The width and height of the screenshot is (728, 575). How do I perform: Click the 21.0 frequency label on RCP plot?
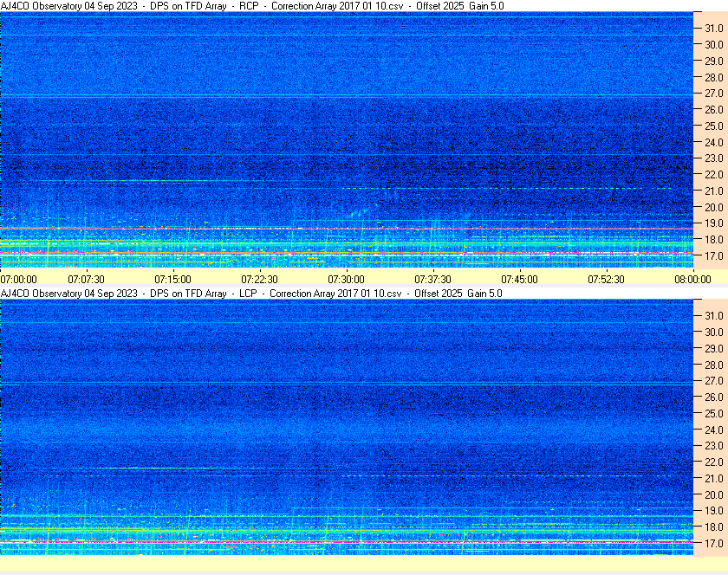click(714, 191)
